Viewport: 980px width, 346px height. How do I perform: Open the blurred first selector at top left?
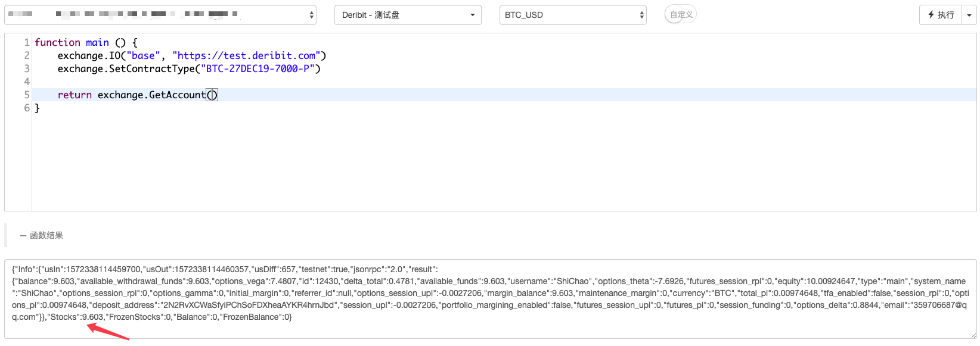coord(160,15)
